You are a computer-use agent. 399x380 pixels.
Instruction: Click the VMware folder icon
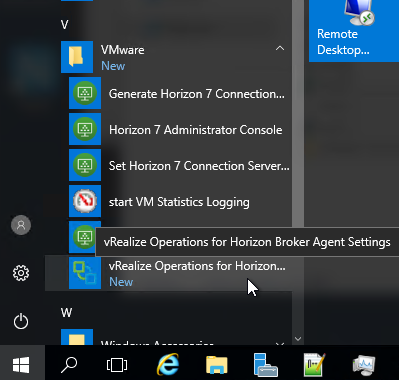pyautogui.click(x=77, y=57)
